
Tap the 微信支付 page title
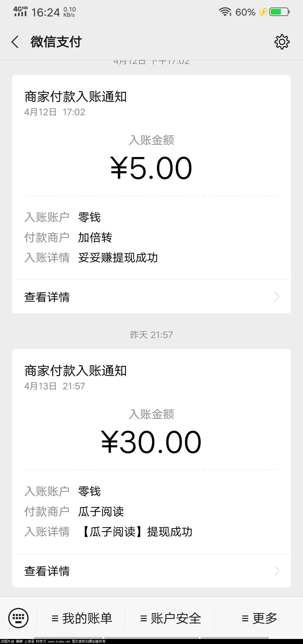[56, 42]
